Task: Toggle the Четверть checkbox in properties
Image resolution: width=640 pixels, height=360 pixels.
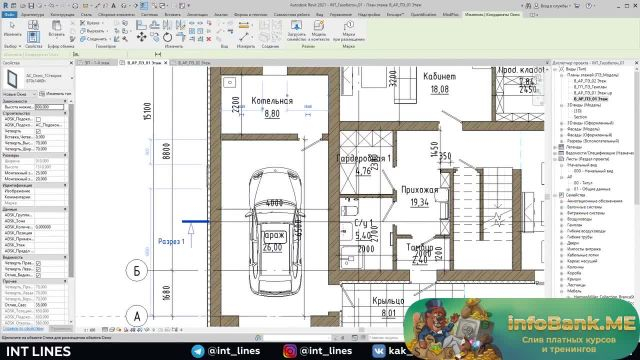Action: tap(38, 131)
